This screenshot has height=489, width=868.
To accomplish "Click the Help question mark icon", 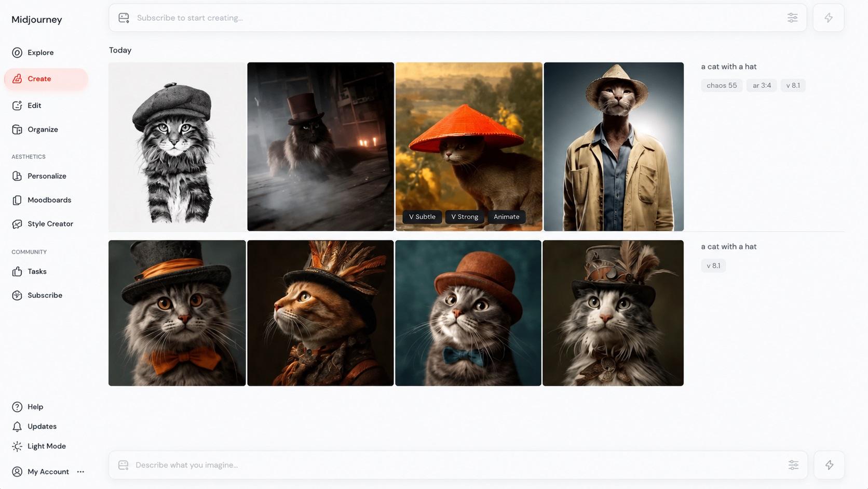I will click(x=17, y=407).
